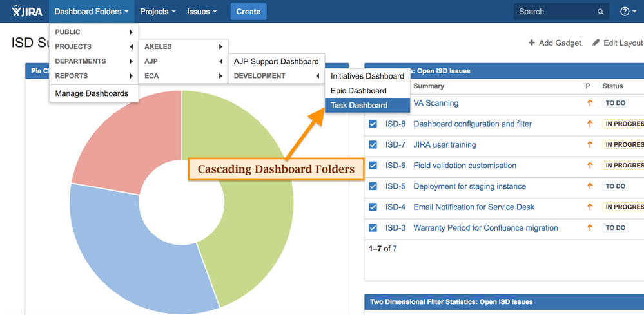Open the Dashboard Folders dropdown

(92, 12)
